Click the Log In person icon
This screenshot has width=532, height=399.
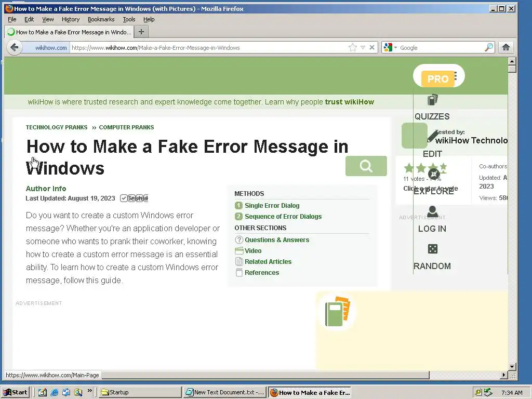(432, 211)
